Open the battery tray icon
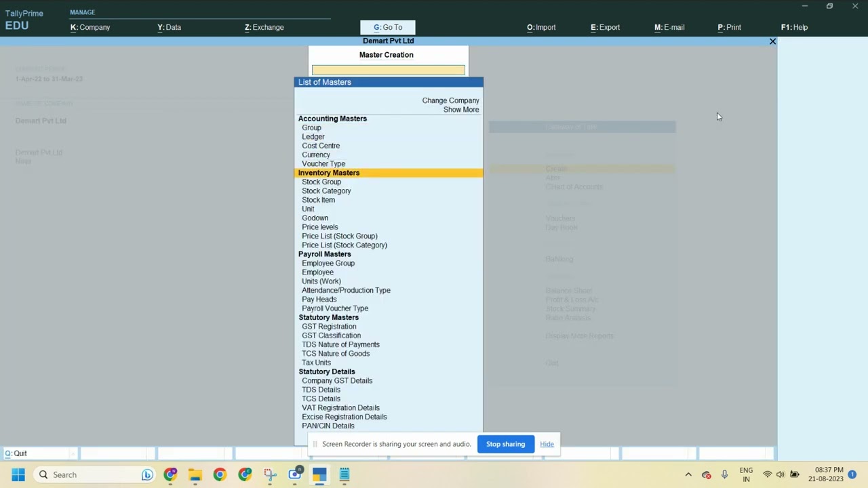Image resolution: width=868 pixels, height=488 pixels. [x=794, y=474]
